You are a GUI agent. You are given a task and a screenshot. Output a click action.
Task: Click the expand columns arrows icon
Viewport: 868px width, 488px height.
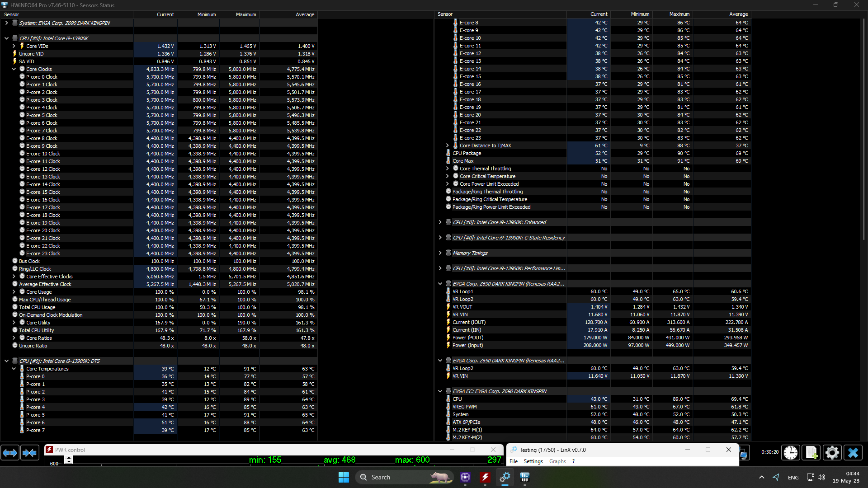click(x=10, y=452)
